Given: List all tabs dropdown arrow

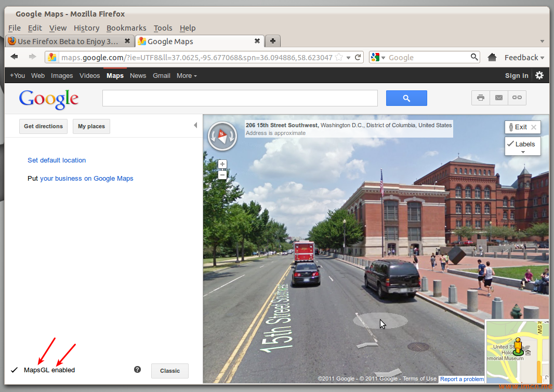Looking at the screenshot, I should pyautogui.click(x=543, y=42).
